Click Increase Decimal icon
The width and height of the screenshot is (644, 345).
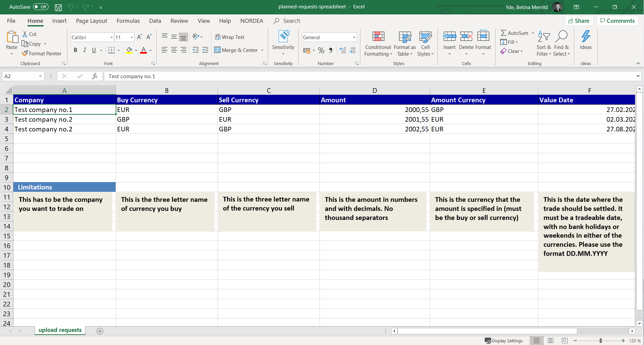tap(343, 50)
